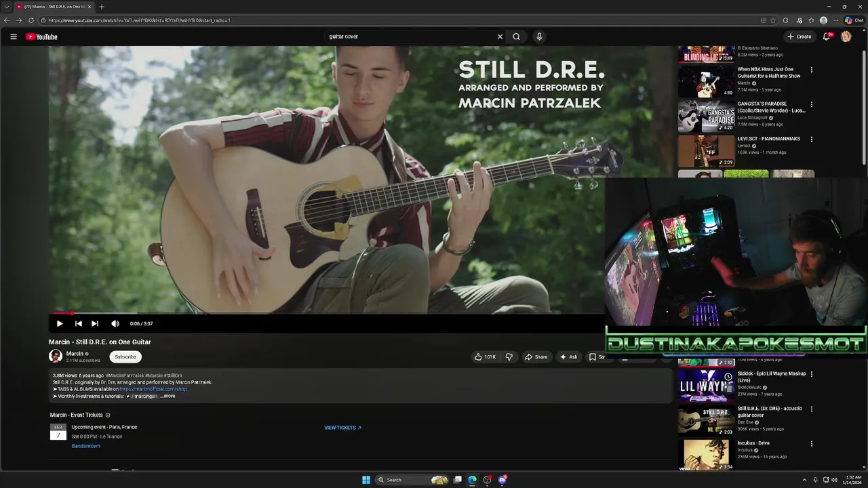
Task: Open the 'When NBA Hires Just One Guitarist' video thumbnail
Action: [x=706, y=81]
